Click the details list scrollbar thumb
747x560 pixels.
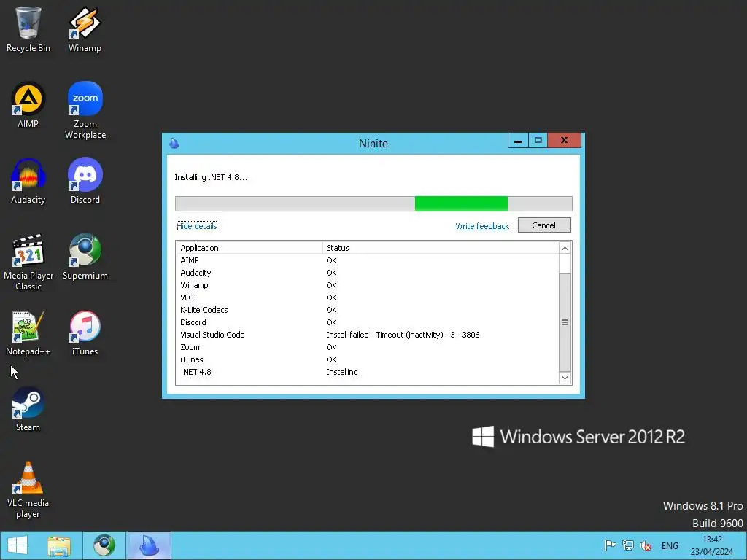(x=565, y=322)
